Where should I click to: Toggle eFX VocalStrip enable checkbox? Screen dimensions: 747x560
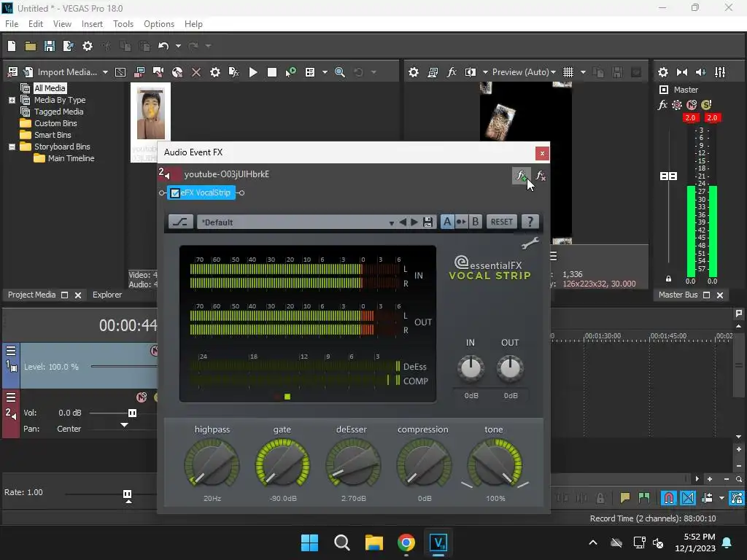coord(175,192)
